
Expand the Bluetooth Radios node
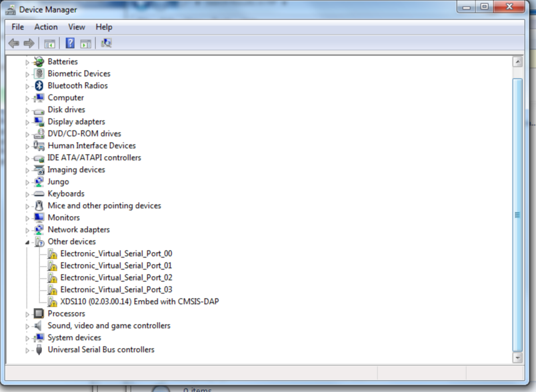tap(27, 86)
